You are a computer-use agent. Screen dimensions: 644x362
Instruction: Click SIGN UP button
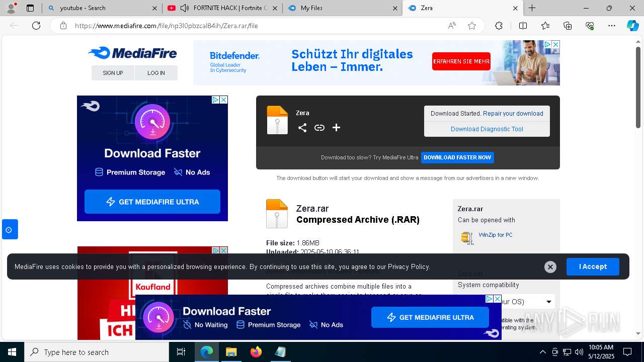coord(113,73)
